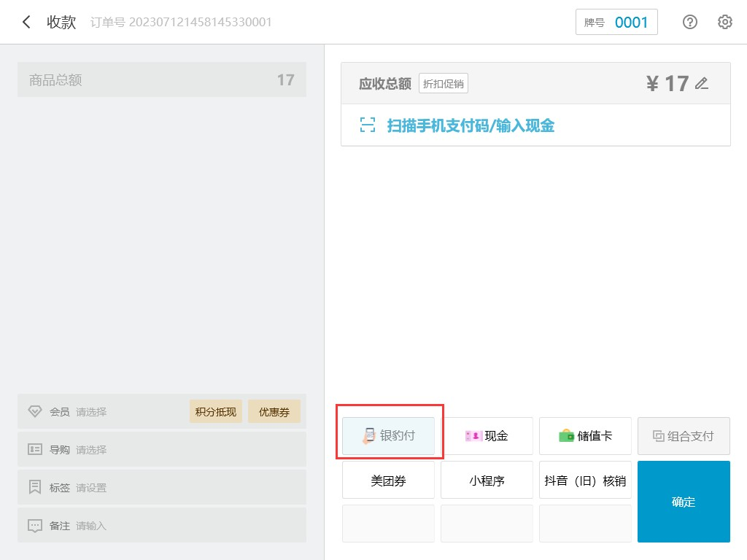Click the 牌号 0001 table number box

(x=616, y=22)
